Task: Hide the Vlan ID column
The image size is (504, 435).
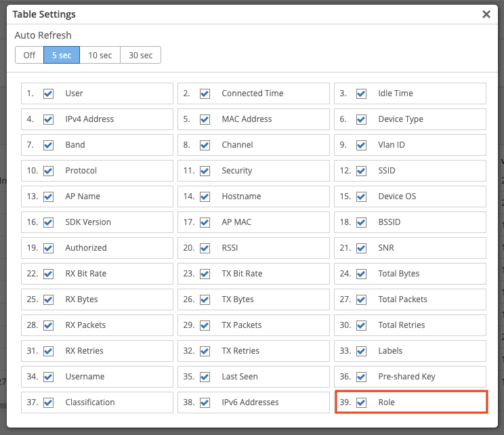Action: click(362, 145)
